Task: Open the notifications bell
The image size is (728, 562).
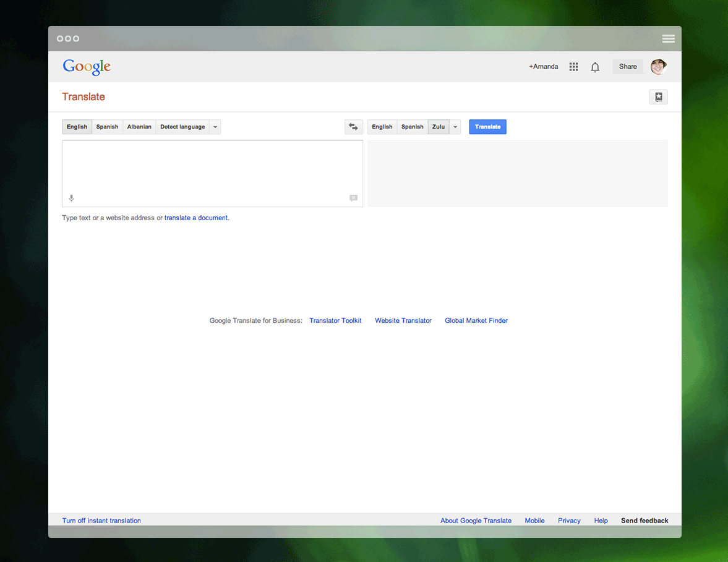Action: 595,67
